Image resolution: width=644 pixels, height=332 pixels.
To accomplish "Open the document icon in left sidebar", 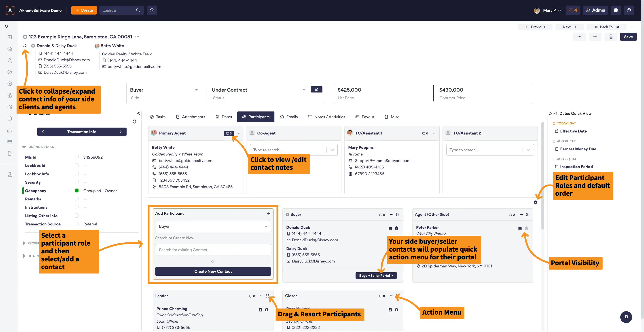I will [x=10, y=153].
